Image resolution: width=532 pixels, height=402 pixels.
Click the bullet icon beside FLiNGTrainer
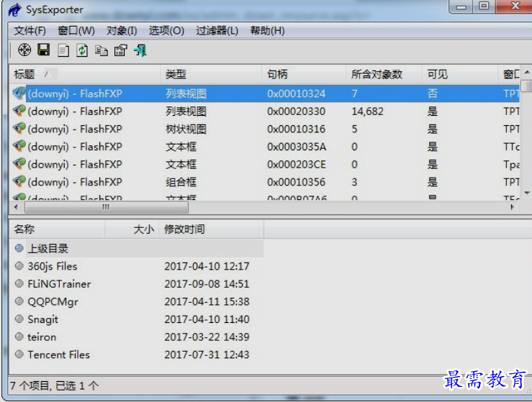tap(19, 283)
